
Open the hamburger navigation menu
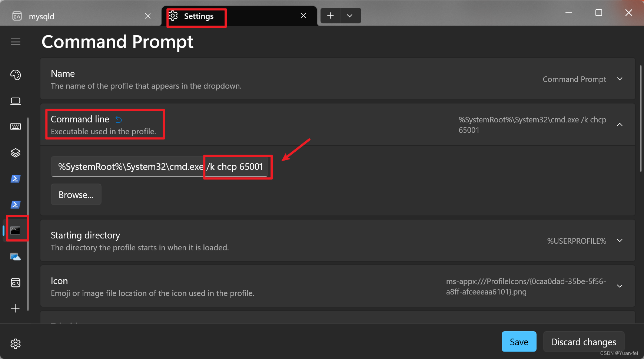click(16, 42)
